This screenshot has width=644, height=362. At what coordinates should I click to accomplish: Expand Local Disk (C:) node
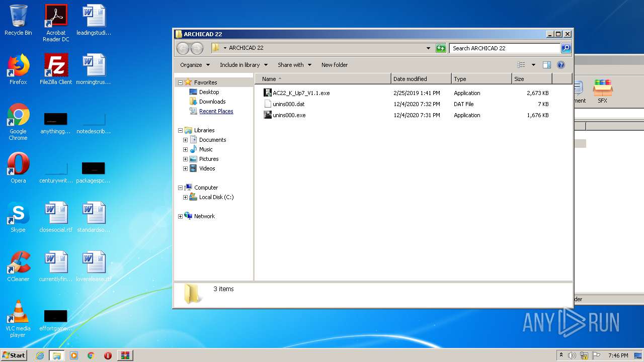pos(185,197)
